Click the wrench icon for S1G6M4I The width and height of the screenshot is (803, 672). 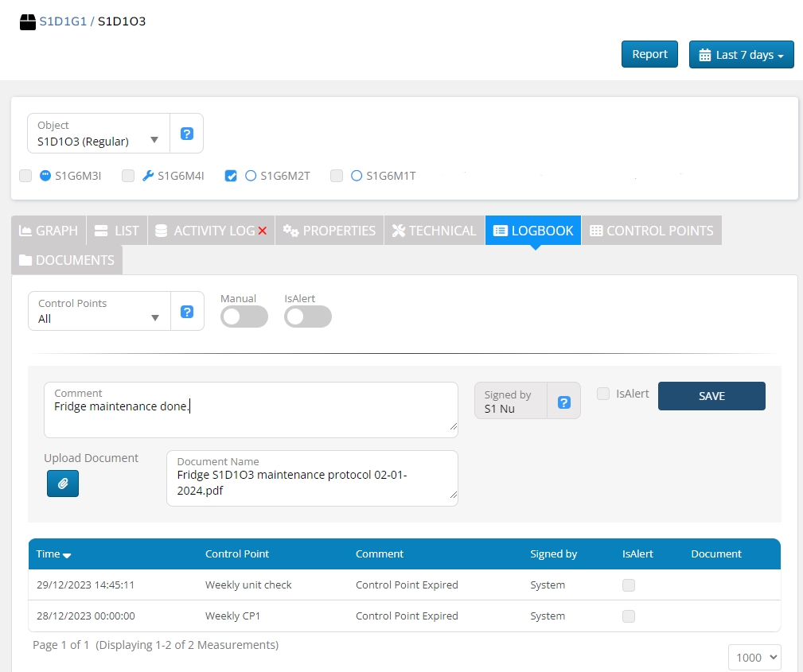point(148,176)
